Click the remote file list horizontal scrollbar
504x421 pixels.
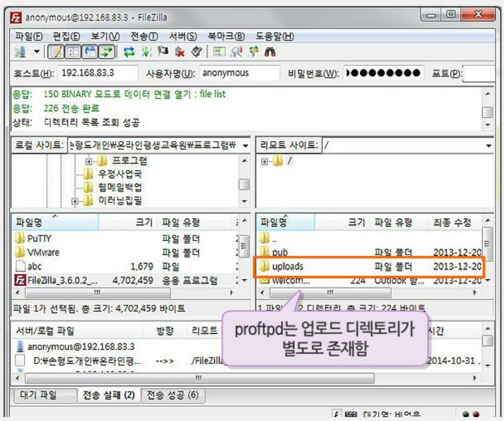click(330, 293)
